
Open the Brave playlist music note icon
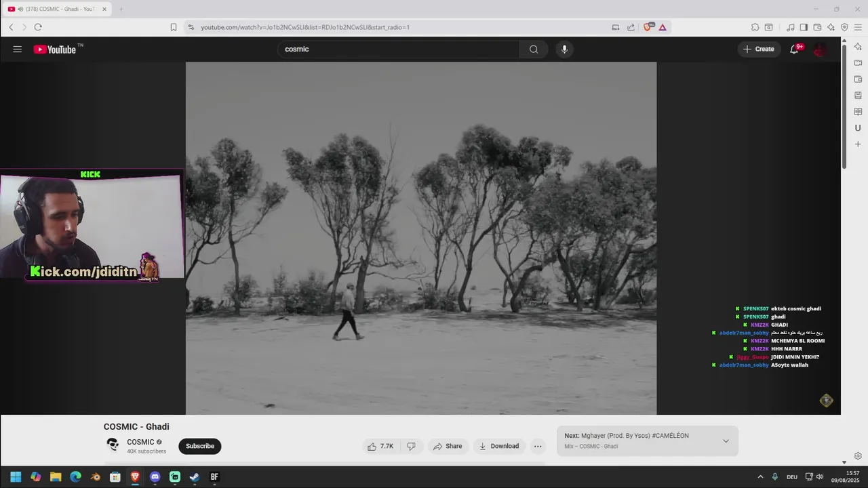point(790,27)
